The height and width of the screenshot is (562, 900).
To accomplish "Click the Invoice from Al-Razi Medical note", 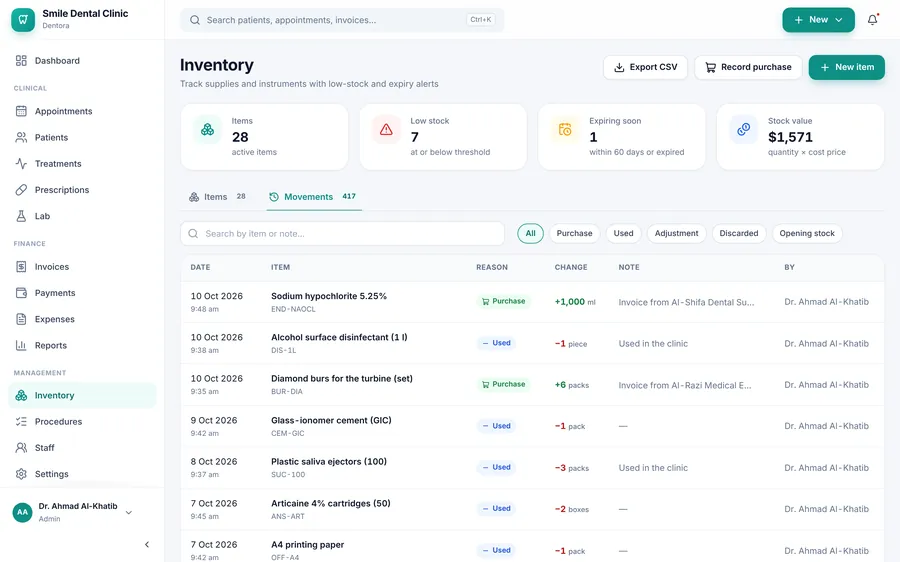I will coord(685,385).
